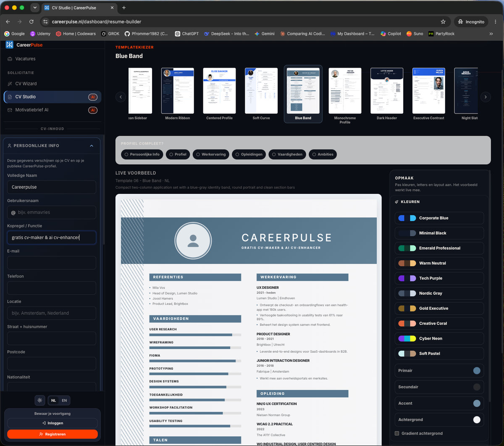Click the browser back arrow

8,21
